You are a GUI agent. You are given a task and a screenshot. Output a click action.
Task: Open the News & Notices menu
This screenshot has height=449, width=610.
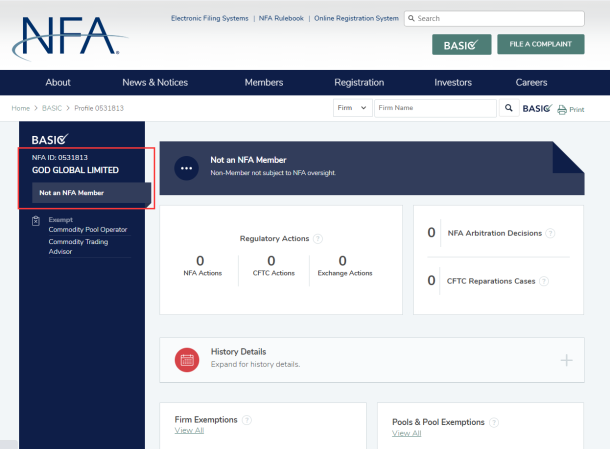(x=155, y=82)
